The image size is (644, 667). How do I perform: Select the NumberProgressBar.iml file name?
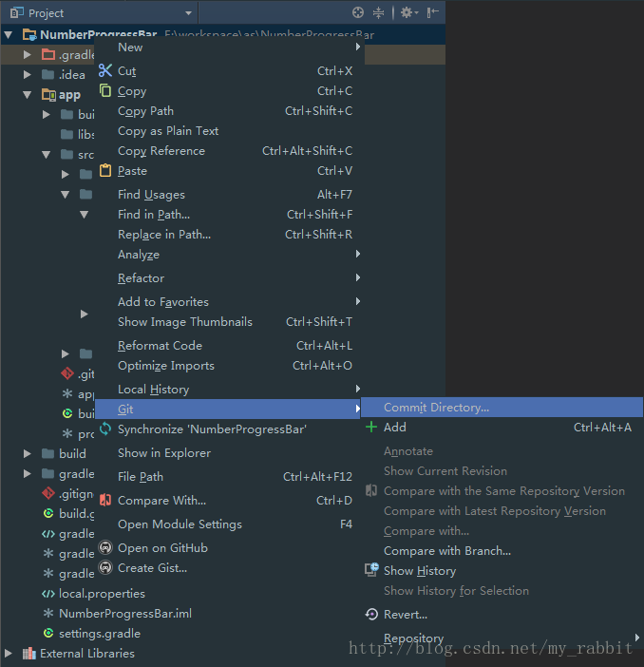click(x=125, y=613)
